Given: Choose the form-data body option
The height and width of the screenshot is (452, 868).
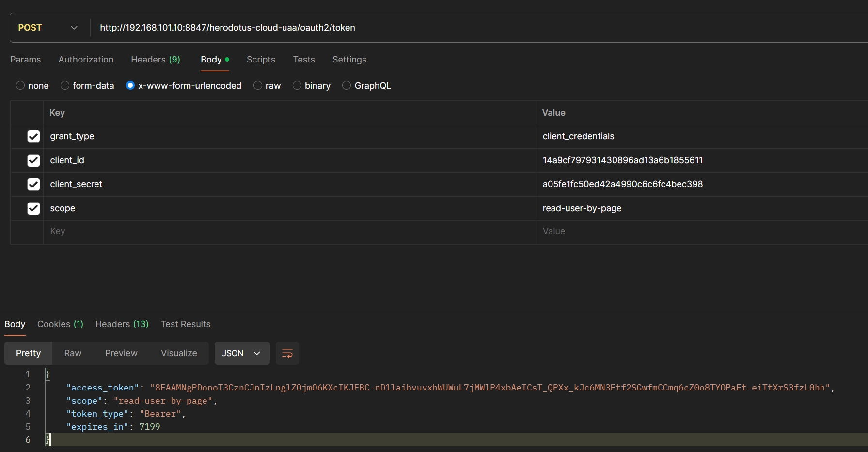Looking at the screenshot, I should point(65,86).
